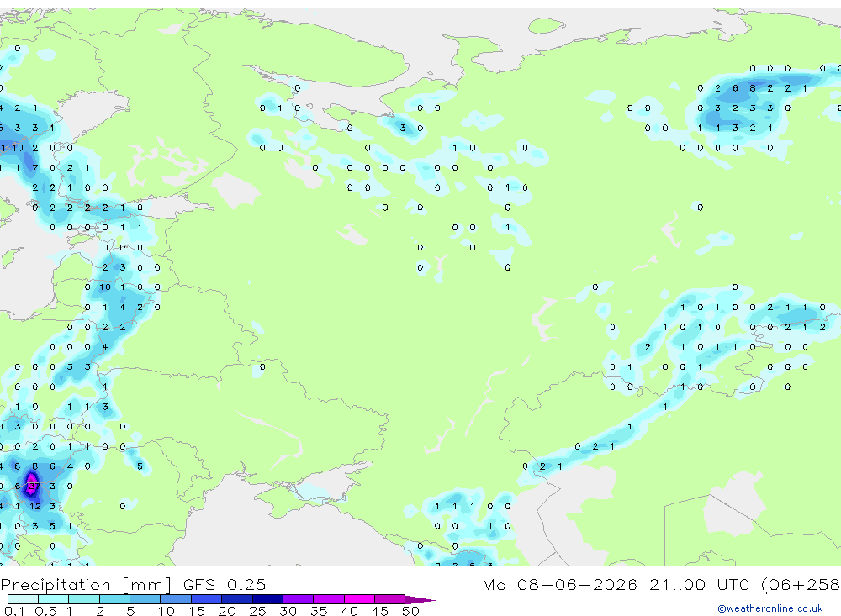Click the '40' legend scale label
The height and width of the screenshot is (616, 841).
(x=349, y=611)
